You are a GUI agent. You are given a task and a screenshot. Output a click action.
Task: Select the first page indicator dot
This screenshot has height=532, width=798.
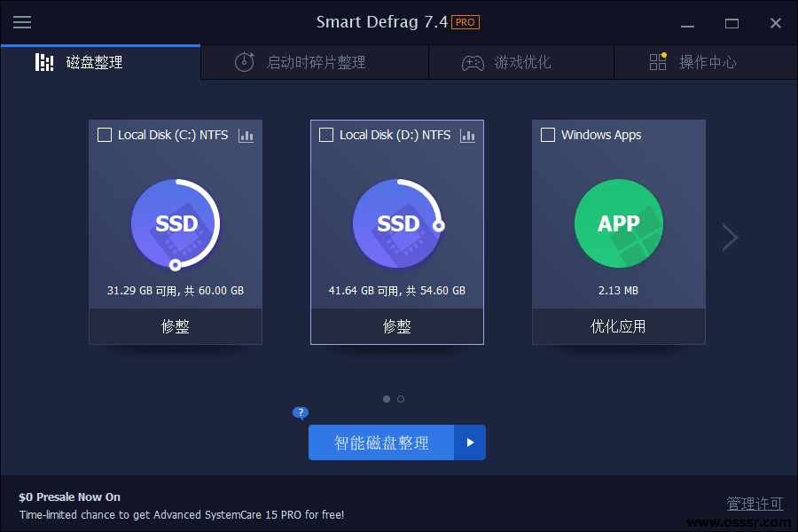tap(387, 399)
